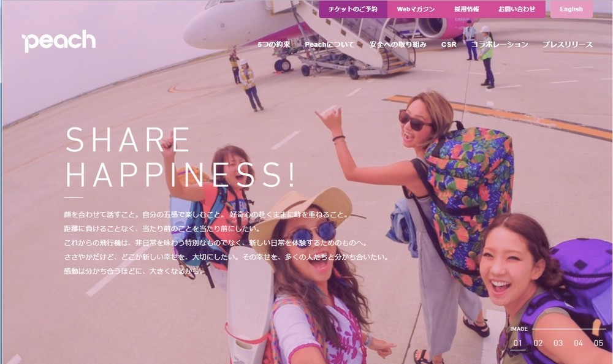The height and width of the screenshot is (364, 613).
Task: Select 採用情報 in the top bar
Action: [466, 9]
